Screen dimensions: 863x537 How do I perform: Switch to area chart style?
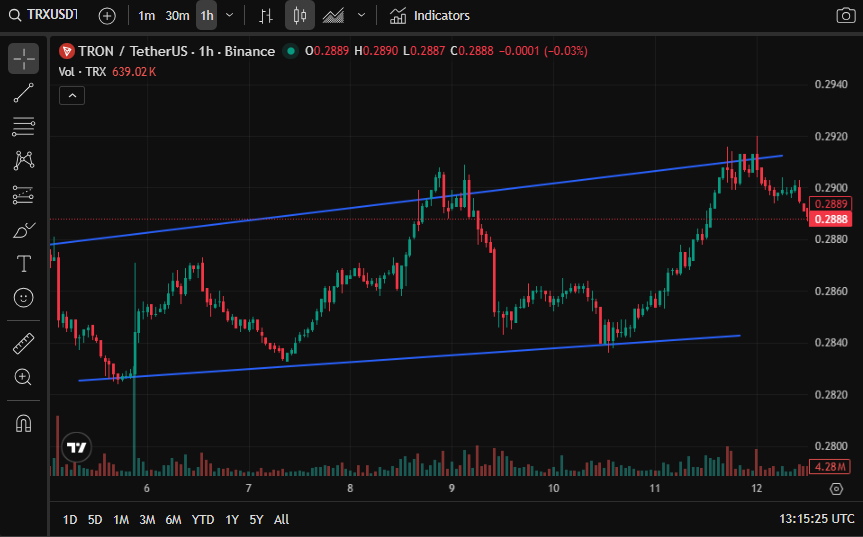(333, 15)
